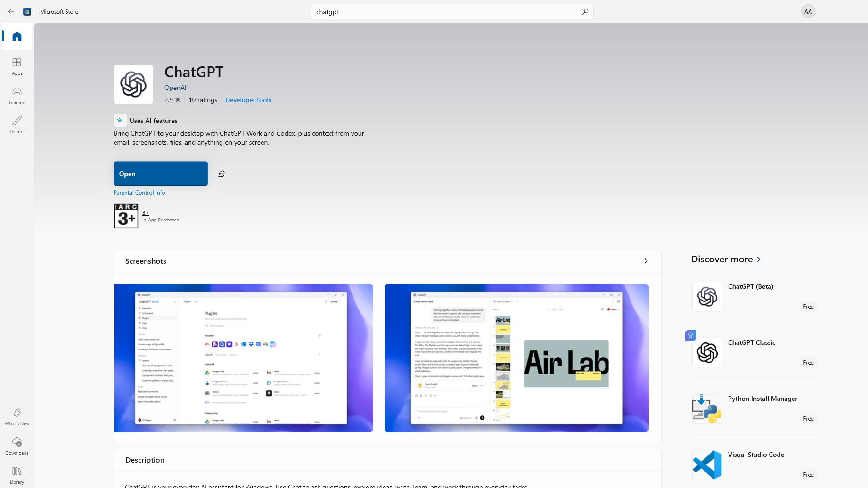Open the Air Lab screenshot thumbnail

[x=516, y=358]
